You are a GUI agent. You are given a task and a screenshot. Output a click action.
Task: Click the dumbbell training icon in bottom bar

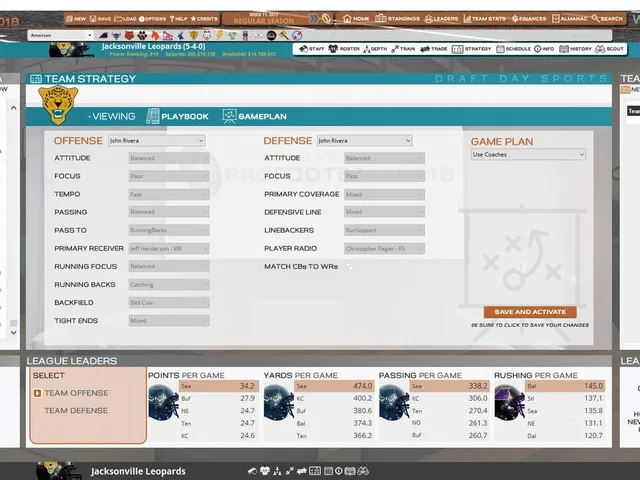pyautogui.click(x=290, y=471)
